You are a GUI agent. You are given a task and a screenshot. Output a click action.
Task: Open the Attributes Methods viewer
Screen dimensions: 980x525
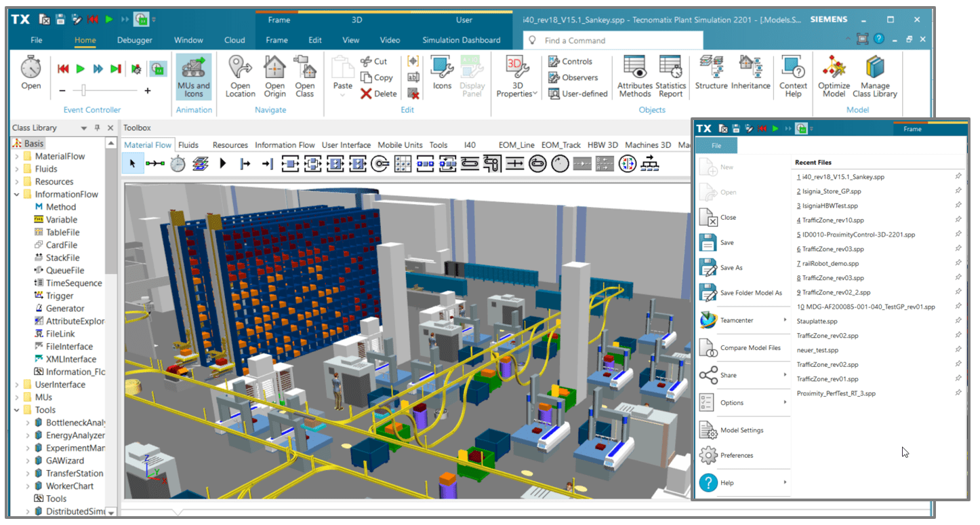tap(634, 76)
